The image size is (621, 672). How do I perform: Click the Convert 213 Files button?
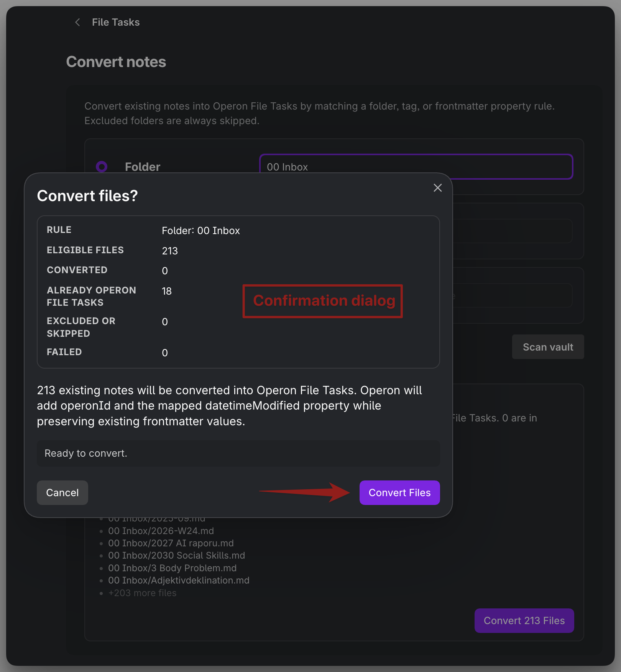[x=524, y=621]
